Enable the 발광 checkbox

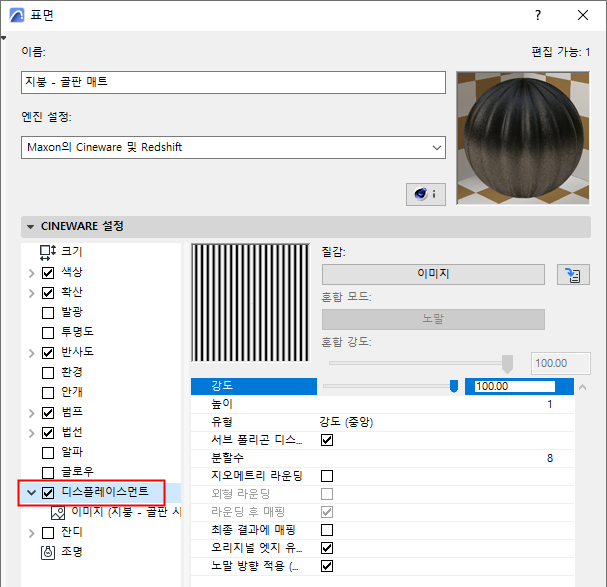[48, 313]
